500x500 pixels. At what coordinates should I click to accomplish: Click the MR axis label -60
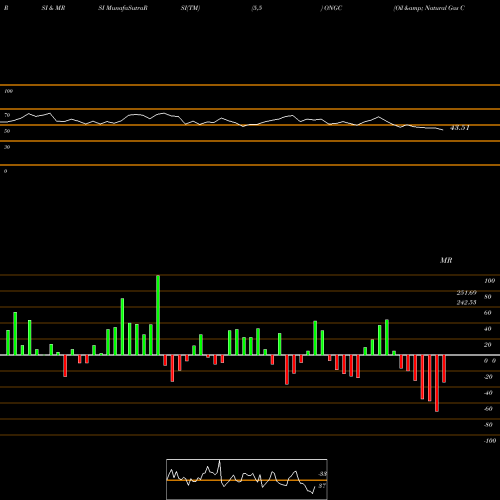488,409
